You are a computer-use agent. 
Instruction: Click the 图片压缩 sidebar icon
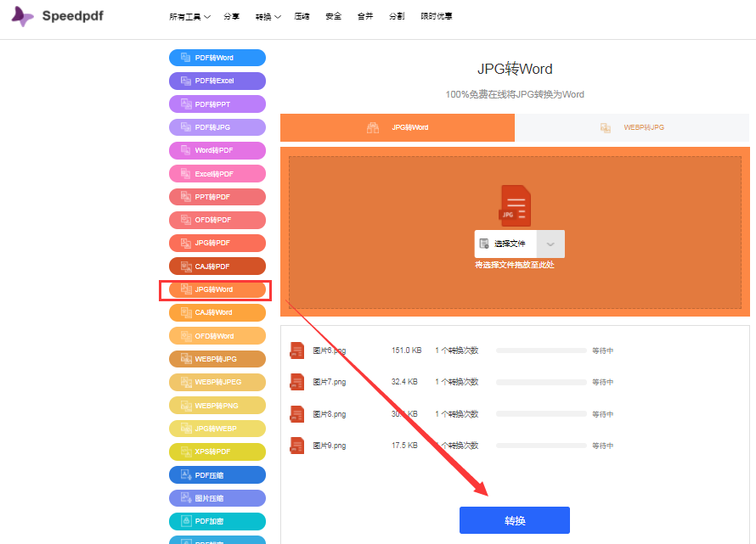click(186, 497)
